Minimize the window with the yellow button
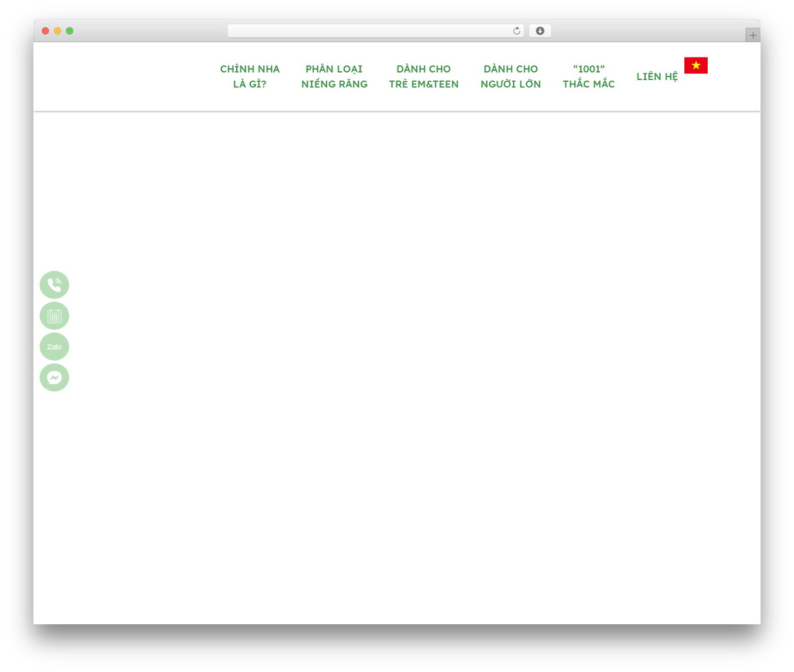794x672 pixels. [57, 31]
